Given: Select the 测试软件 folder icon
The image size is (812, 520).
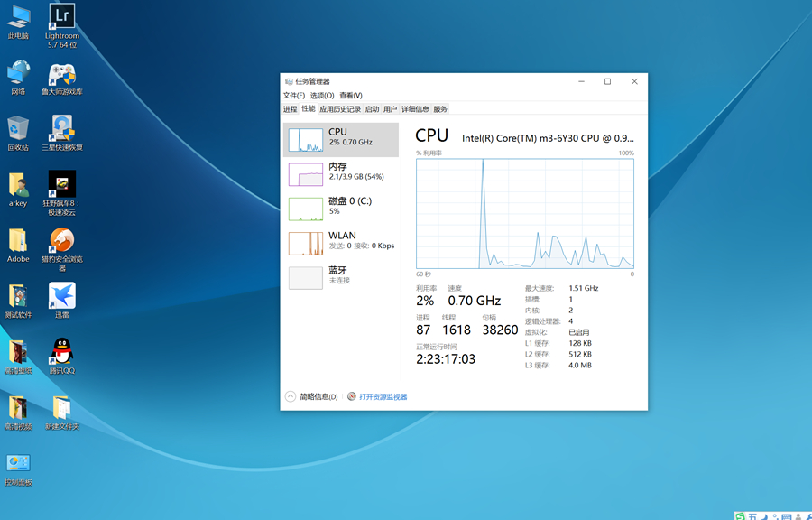Looking at the screenshot, I should (x=18, y=301).
